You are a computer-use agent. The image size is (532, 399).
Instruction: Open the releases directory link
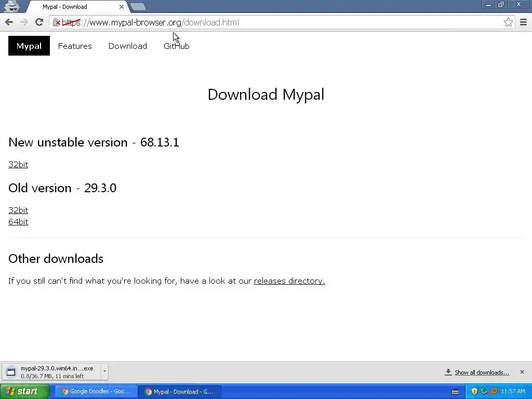coord(289,281)
